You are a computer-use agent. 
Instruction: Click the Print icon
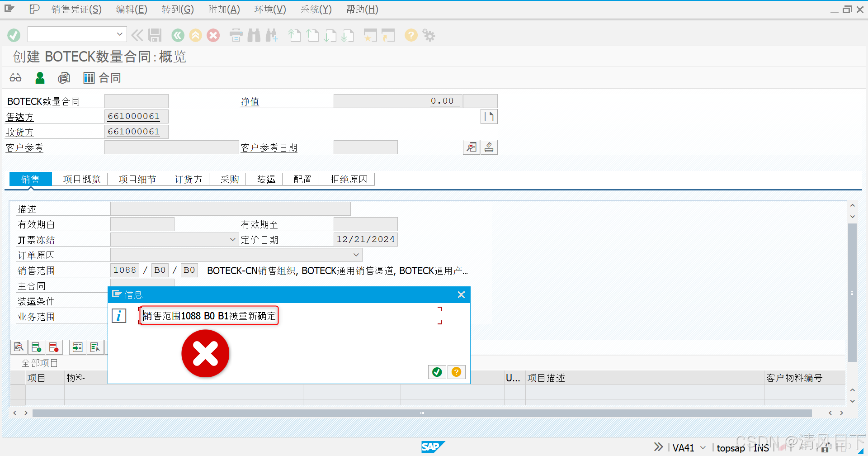[x=236, y=35]
